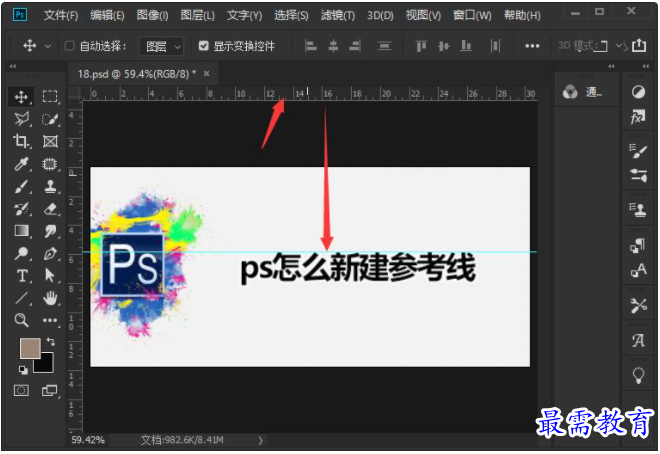The height and width of the screenshot is (454, 660).
Task: Select the Patch healing tool
Action: coord(50,164)
